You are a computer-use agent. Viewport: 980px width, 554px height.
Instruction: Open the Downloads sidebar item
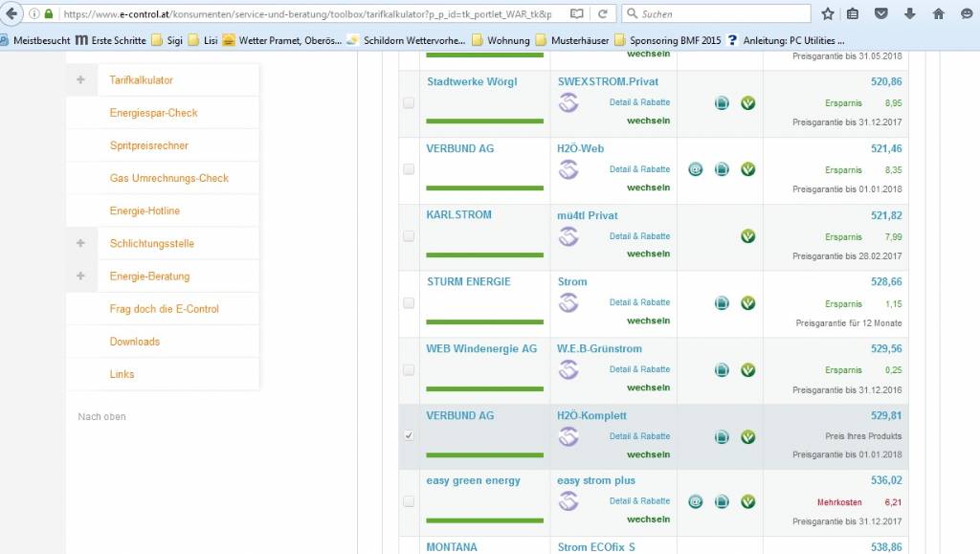tap(135, 342)
